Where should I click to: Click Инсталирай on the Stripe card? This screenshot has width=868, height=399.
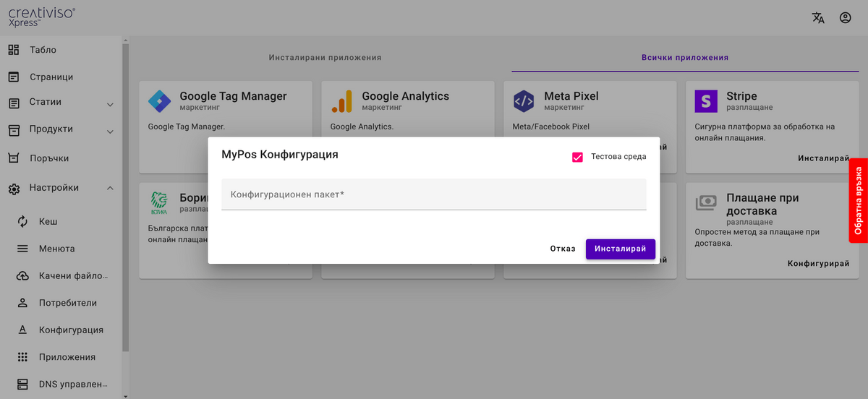[824, 158]
